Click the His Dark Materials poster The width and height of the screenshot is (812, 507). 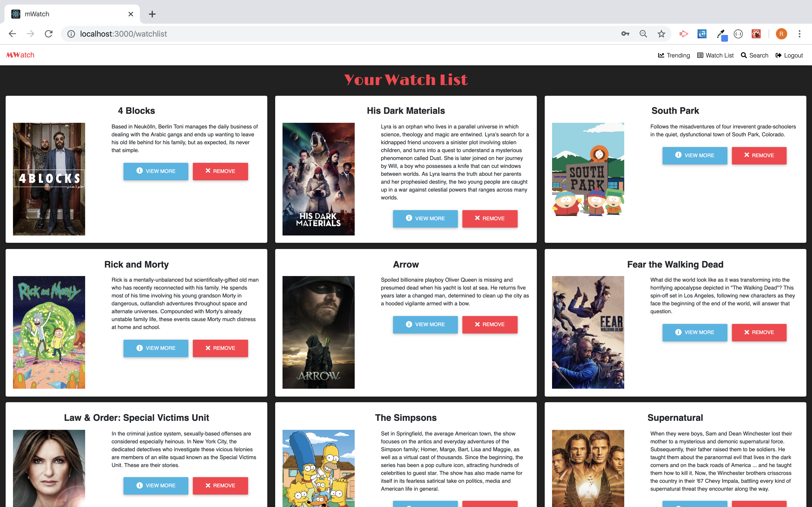tap(318, 179)
